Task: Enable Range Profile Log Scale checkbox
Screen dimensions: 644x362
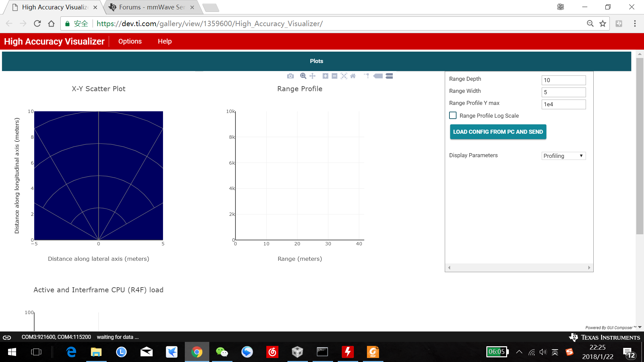Action: [x=453, y=115]
